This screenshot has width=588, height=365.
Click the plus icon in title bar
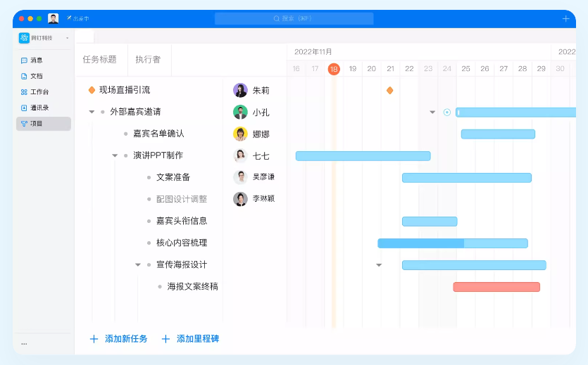[566, 18]
